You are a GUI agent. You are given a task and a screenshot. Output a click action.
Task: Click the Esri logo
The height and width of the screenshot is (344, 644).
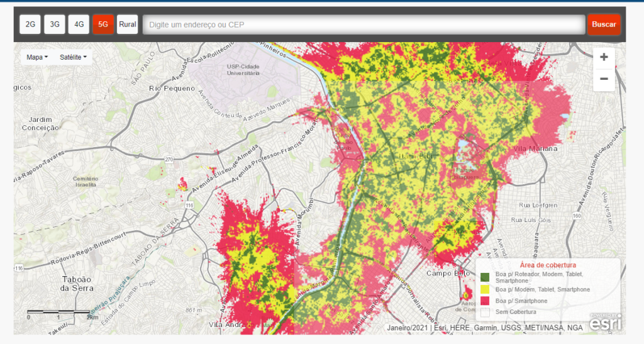[606, 321]
